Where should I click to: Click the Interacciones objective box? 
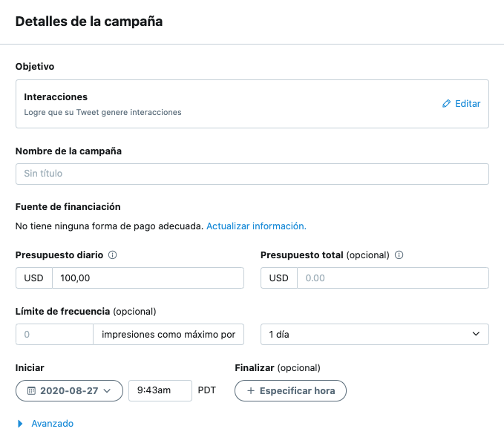click(223, 104)
